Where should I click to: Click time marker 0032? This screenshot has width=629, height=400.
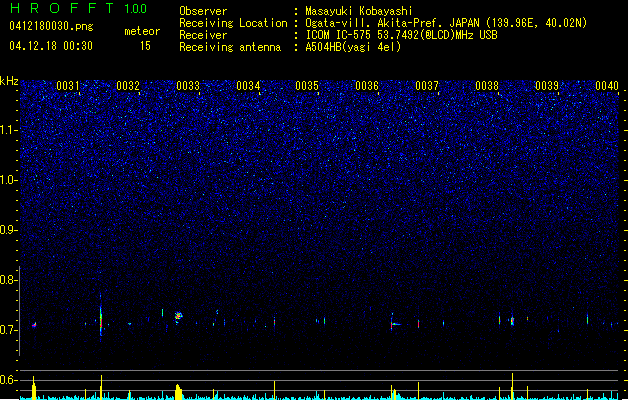(x=128, y=86)
